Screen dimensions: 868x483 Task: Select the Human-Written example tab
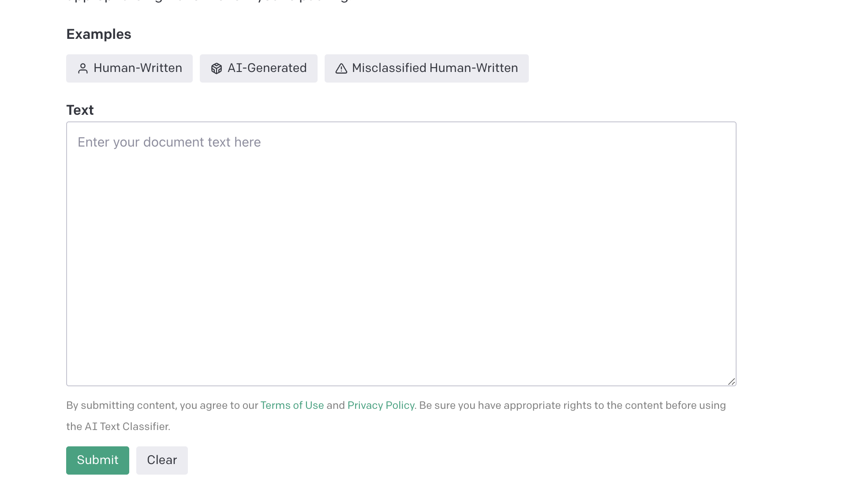(x=129, y=68)
